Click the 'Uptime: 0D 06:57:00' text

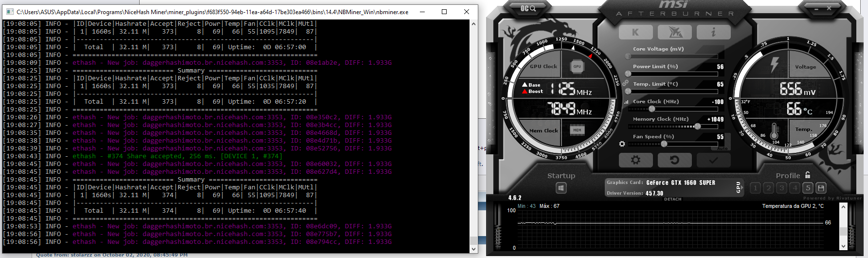coord(267,47)
